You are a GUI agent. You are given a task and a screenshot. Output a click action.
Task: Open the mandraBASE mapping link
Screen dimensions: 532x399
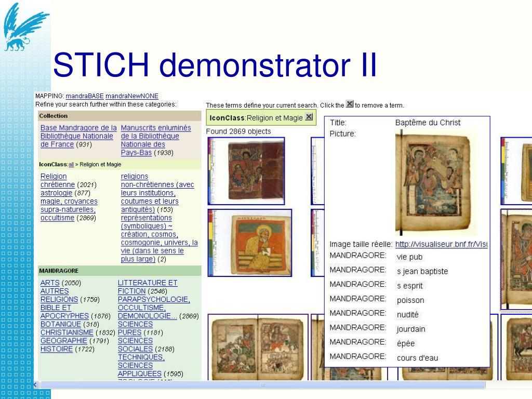coord(85,96)
